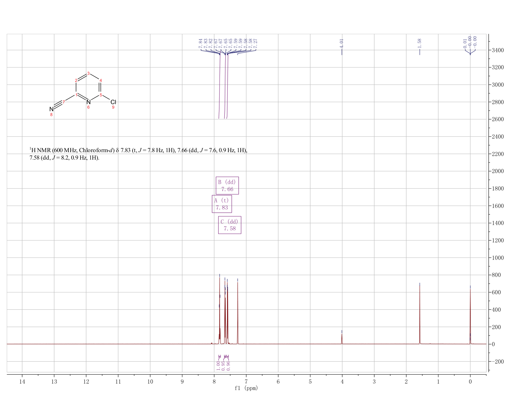Click atom number 7 of the nitrile carbon

click(64, 102)
